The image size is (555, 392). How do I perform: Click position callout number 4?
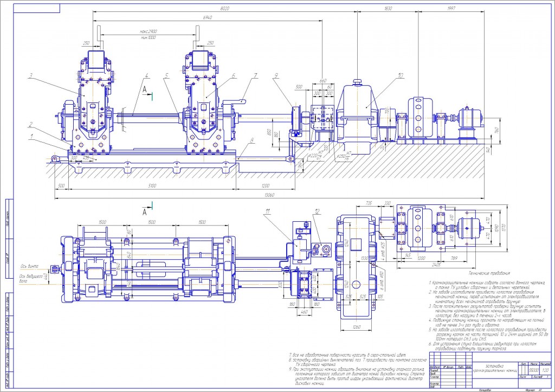147,75
